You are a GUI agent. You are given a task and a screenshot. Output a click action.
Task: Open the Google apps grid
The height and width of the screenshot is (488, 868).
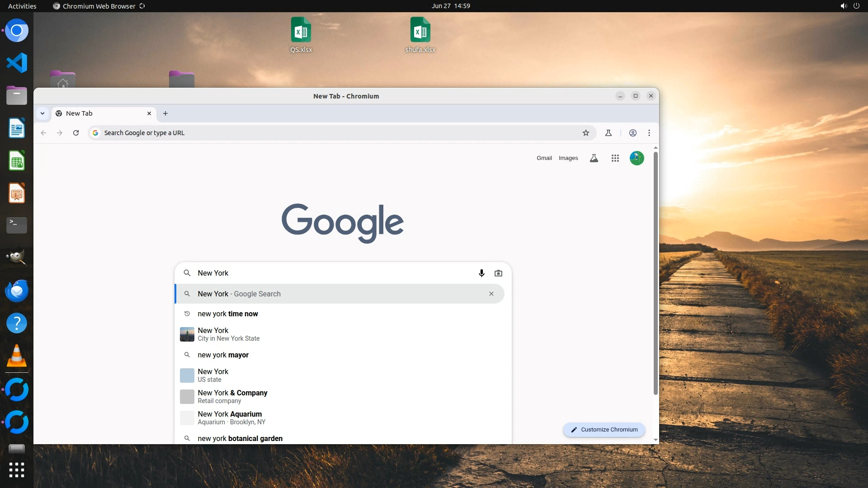615,158
